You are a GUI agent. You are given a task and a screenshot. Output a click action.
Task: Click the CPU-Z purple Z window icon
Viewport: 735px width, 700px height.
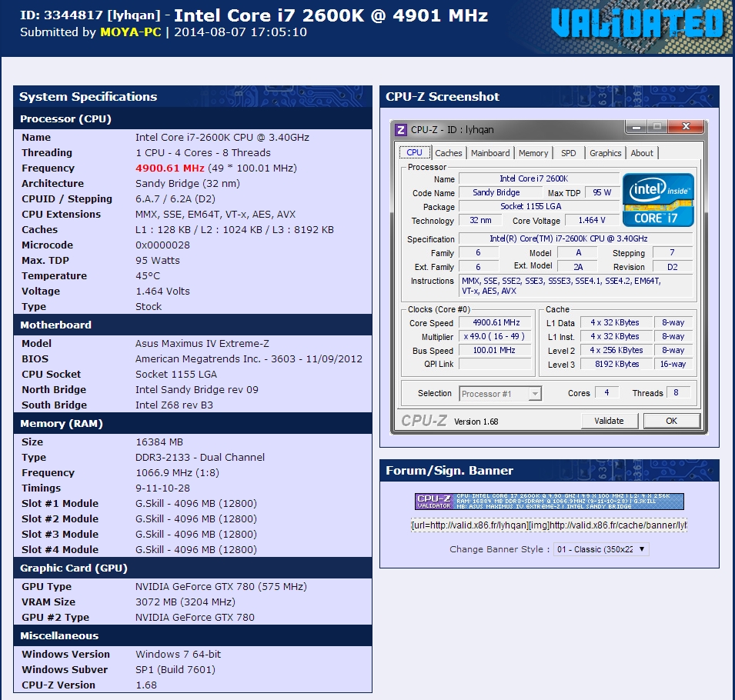point(401,129)
